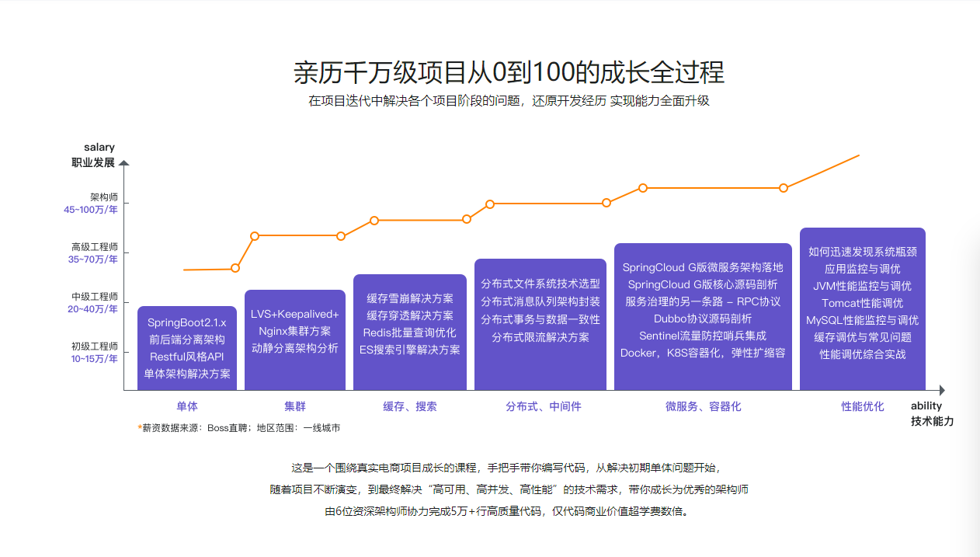The height and width of the screenshot is (557, 980).
Task: Select the first circle marker on the orange line
Action: coord(235,268)
